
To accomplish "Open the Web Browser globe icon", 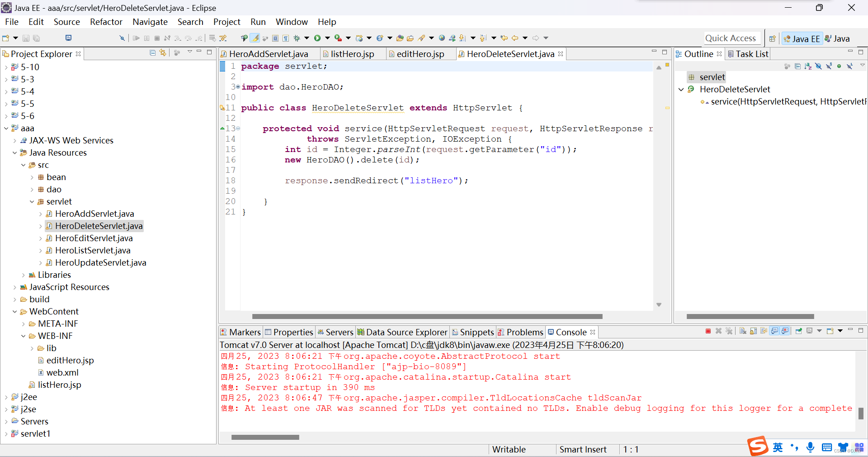I will [x=442, y=38].
